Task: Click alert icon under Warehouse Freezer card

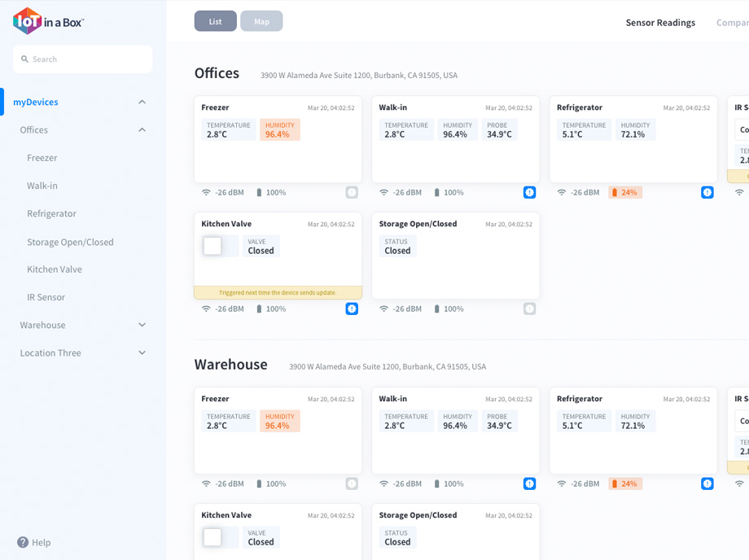Action: click(x=352, y=483)
